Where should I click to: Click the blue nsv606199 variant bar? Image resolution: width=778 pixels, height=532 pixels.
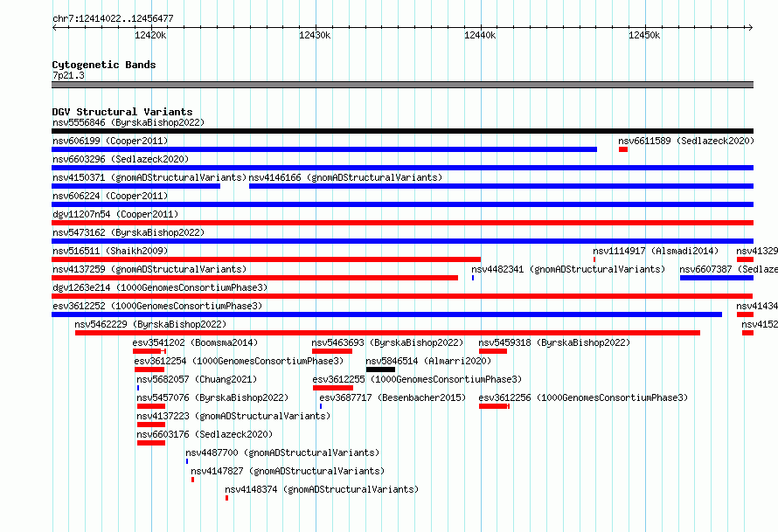tap(324, 149)
